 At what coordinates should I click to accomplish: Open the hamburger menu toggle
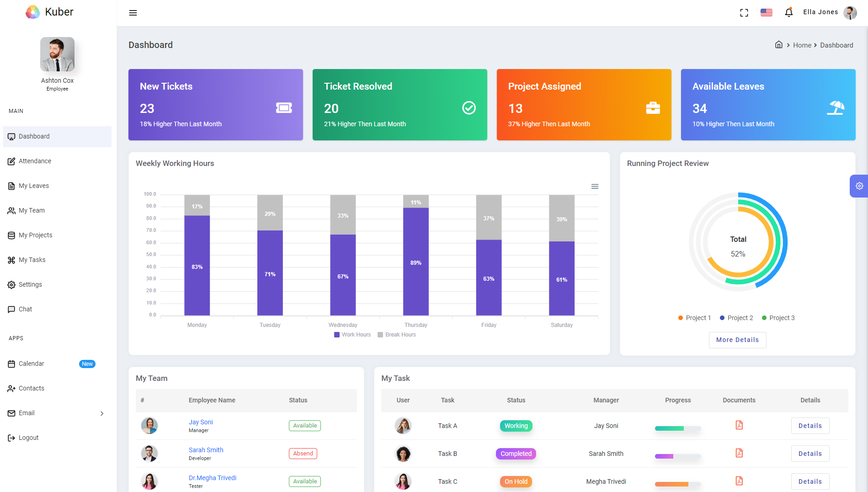point(133,12)
